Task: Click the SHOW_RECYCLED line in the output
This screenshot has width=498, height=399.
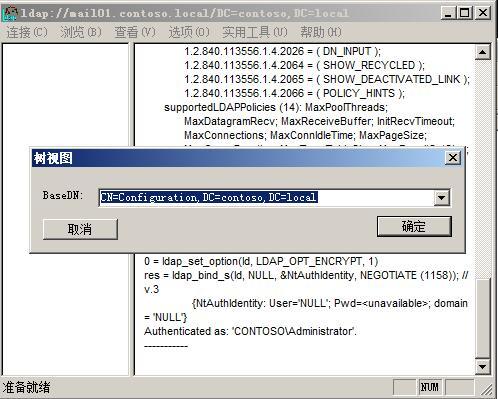Action: click(304, 65)
